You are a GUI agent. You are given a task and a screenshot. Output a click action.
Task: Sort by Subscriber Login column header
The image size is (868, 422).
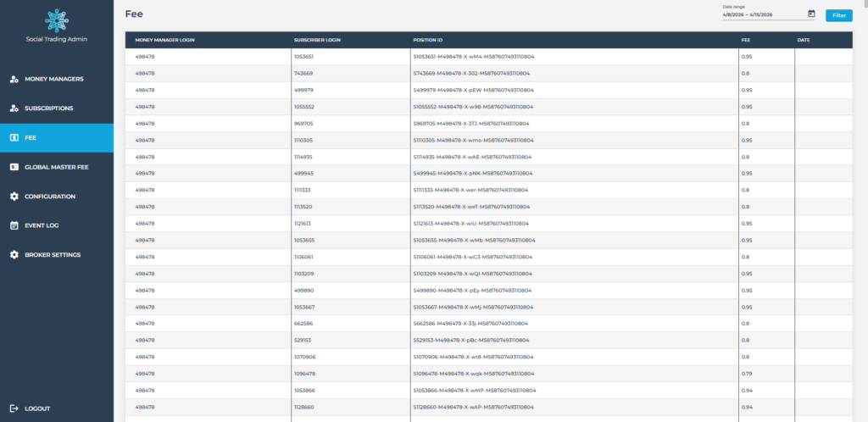(317, 40)
